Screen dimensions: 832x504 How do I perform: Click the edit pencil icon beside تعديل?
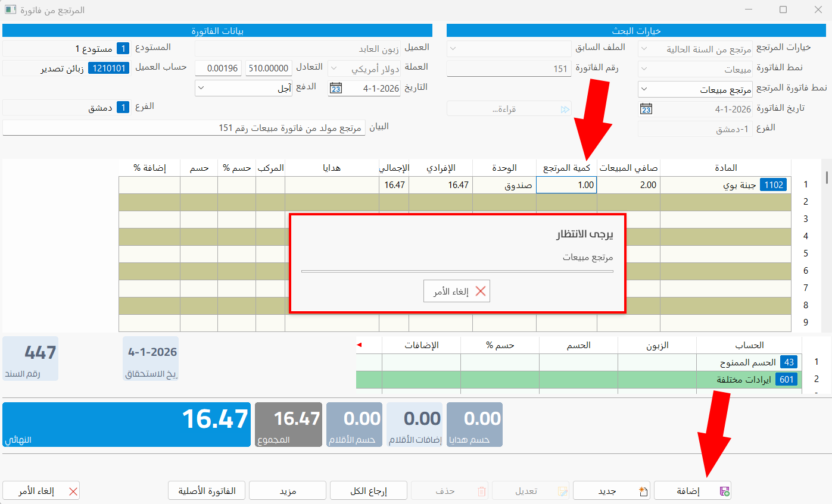pos(562,490)
